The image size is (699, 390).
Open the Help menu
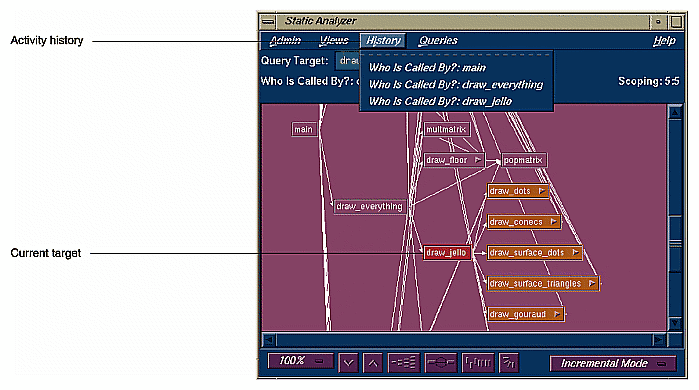(x=664, y=41)
